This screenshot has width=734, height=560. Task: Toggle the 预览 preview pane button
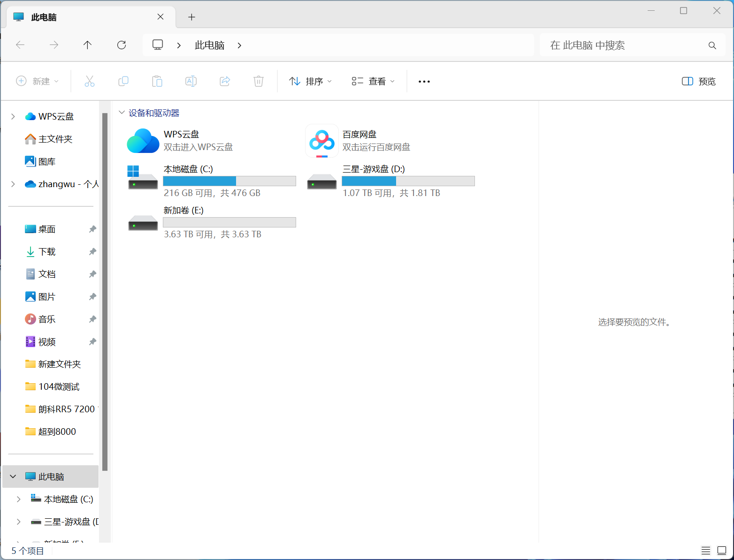pos(698,81)
